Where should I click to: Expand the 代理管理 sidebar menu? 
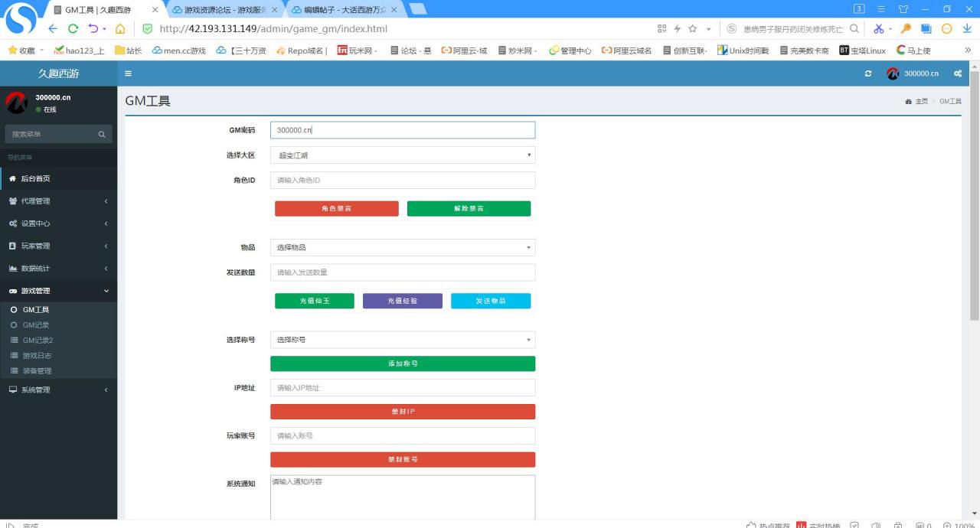pyautogui.click(x=58, y=201)
